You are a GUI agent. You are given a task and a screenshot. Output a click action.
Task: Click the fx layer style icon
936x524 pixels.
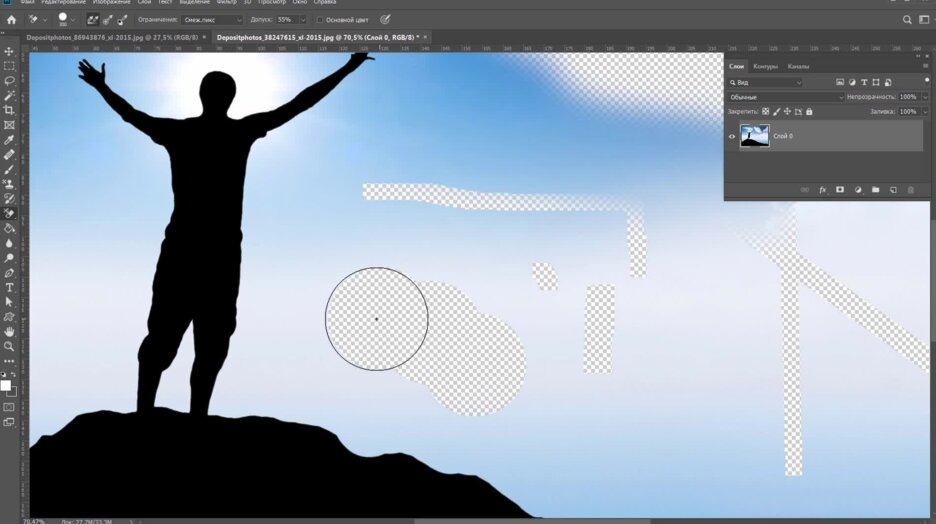822,189
